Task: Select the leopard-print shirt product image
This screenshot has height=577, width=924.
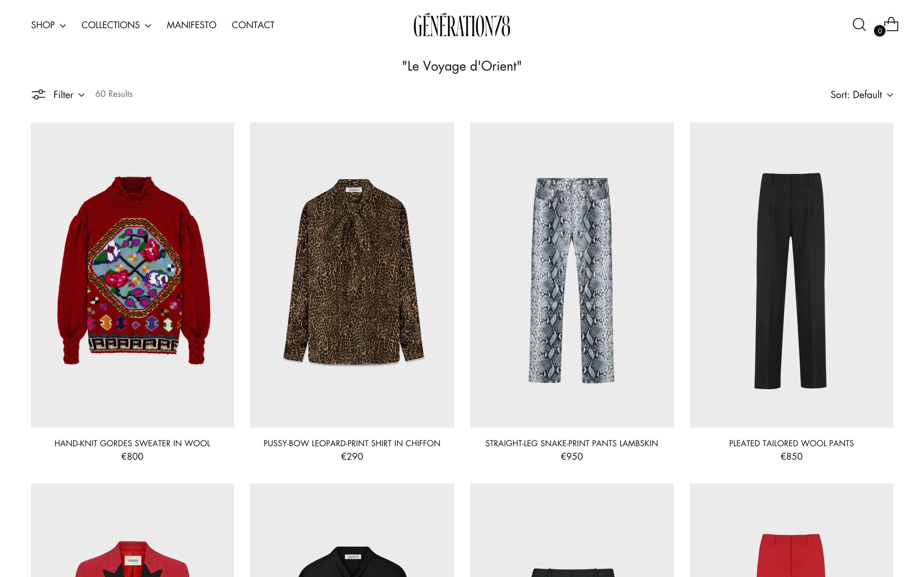Action: click(x=352, y=275)
